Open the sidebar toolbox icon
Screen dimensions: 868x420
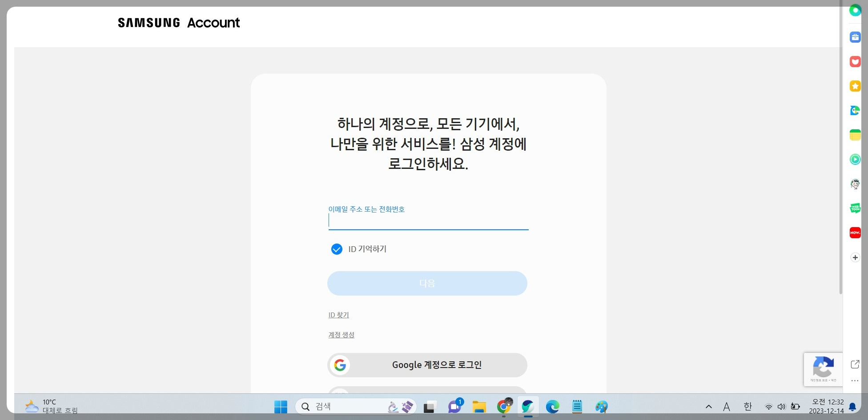(x=855, y=37)
